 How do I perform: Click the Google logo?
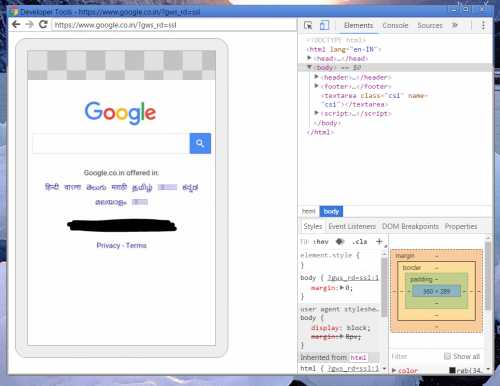[120, 113]
